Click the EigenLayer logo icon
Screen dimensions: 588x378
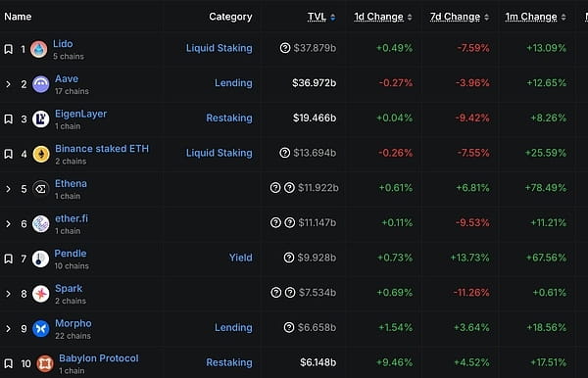pyautogui.click(x=41, y=119)
